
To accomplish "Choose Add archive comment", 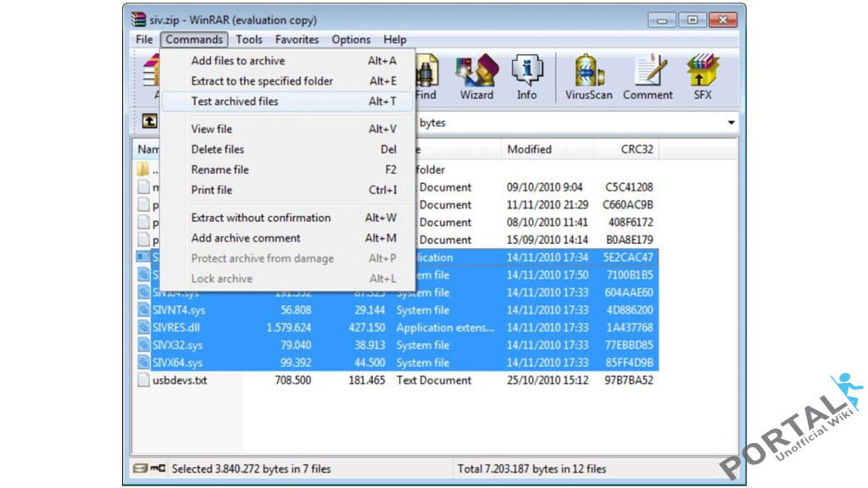I will click(x=288, y=238).
